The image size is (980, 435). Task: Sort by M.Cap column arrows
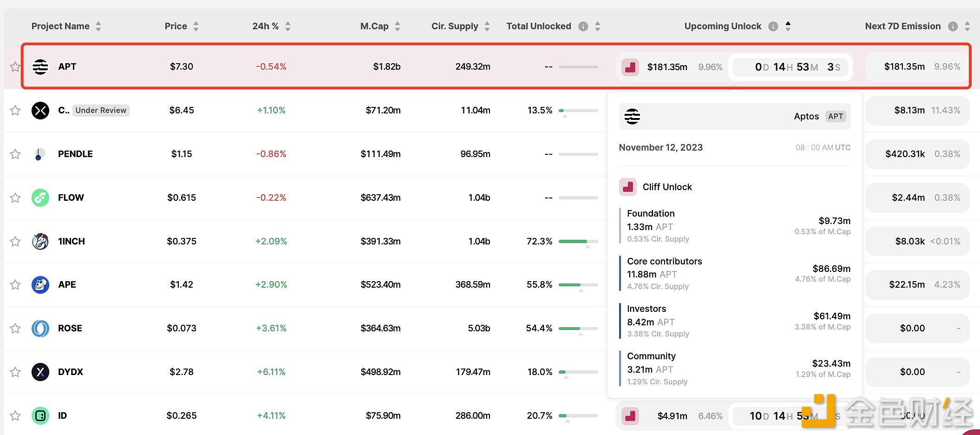(x=398, y=26)
